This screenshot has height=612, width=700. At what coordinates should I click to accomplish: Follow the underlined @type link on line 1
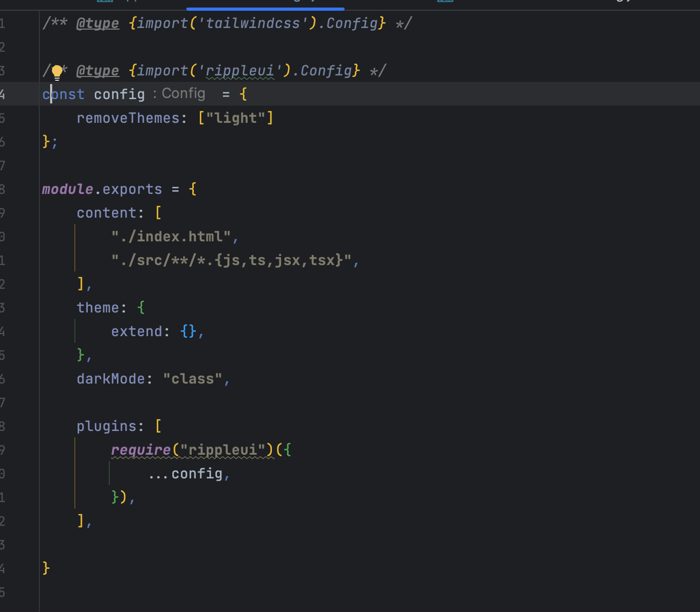pyautogui.click(x=97, y=23)
